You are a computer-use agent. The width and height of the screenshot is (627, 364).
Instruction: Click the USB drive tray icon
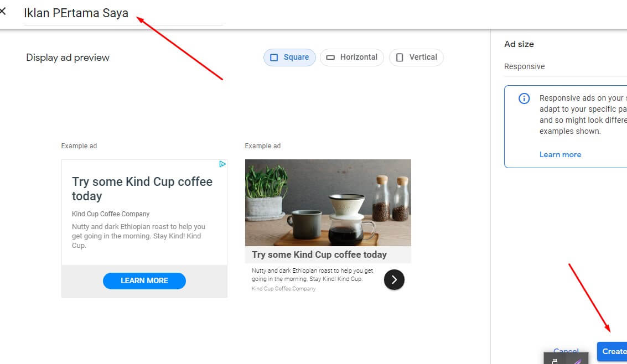click(x=555, y=361)
